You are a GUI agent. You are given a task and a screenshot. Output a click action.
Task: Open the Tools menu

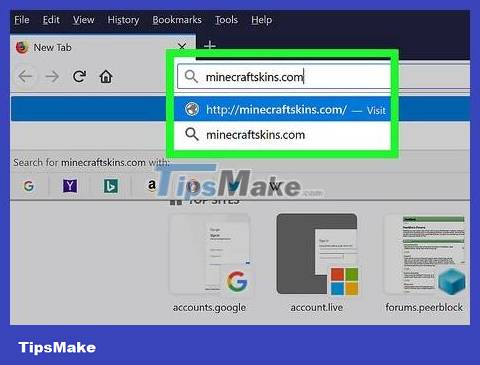coord(226,20)
